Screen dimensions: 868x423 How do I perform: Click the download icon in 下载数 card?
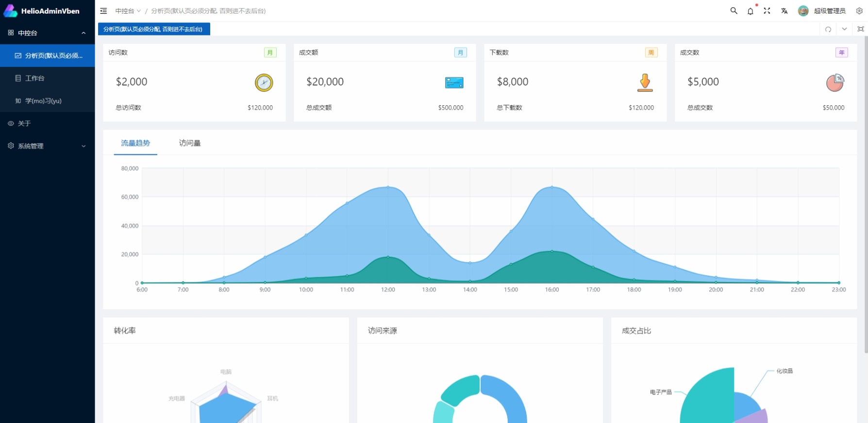click(645, 82)
